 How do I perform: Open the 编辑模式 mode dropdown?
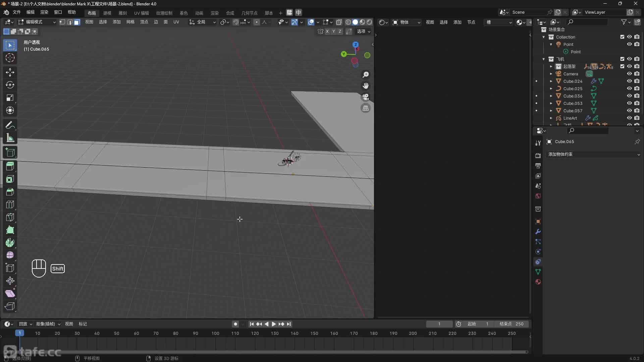[37, 22]
